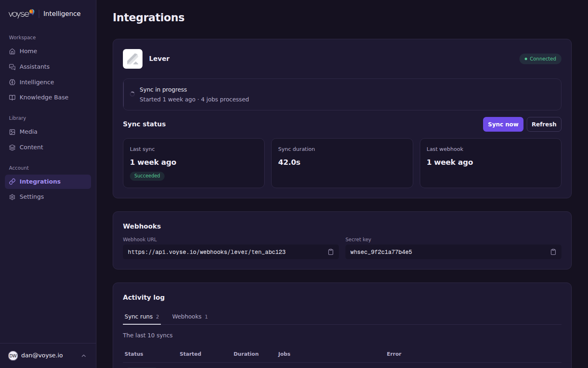
Task: Click the Succeeded status badge
Action: [x=147, y=176]
